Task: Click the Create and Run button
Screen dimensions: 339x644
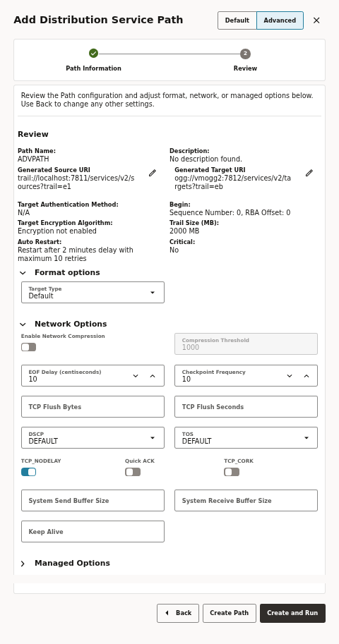Action: (x=292, y=613)
